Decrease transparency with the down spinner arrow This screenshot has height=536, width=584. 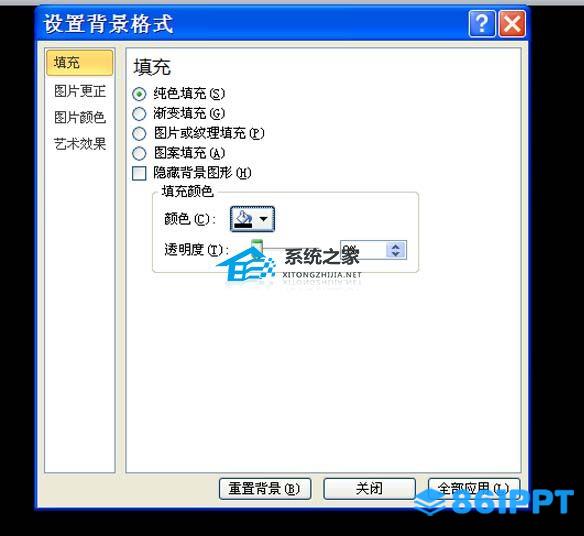pos(396,254)
